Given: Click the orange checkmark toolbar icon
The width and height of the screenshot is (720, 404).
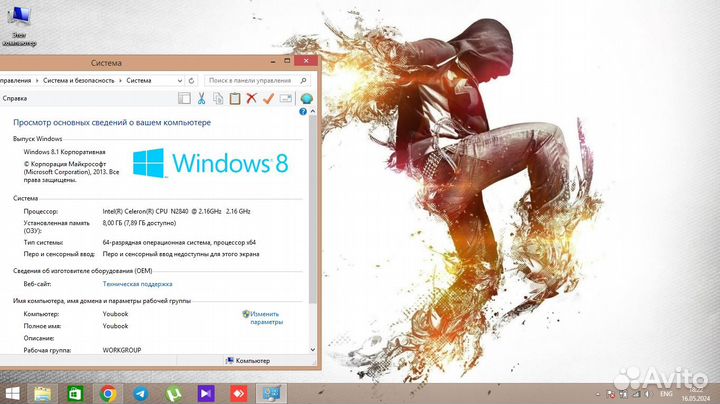Looking at the screenshot, I should [x=268, y=98].
